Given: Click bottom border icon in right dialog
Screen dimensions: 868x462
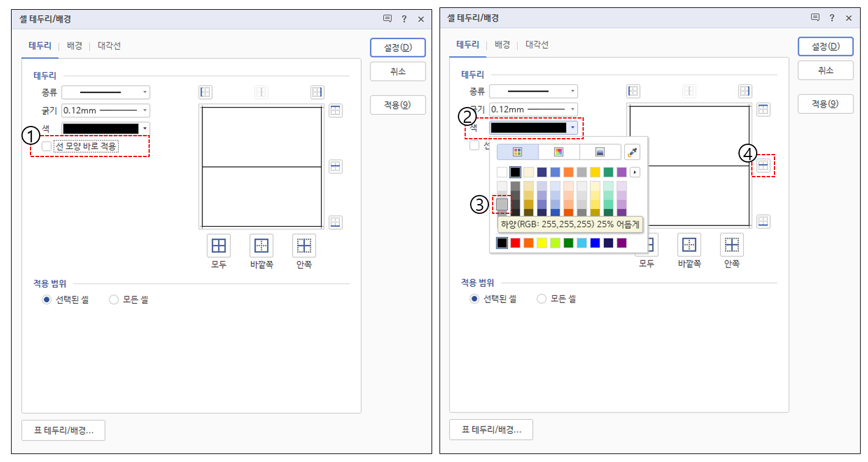Looking at the screenshot, I should pyautogui.click(x=763, y=221).
